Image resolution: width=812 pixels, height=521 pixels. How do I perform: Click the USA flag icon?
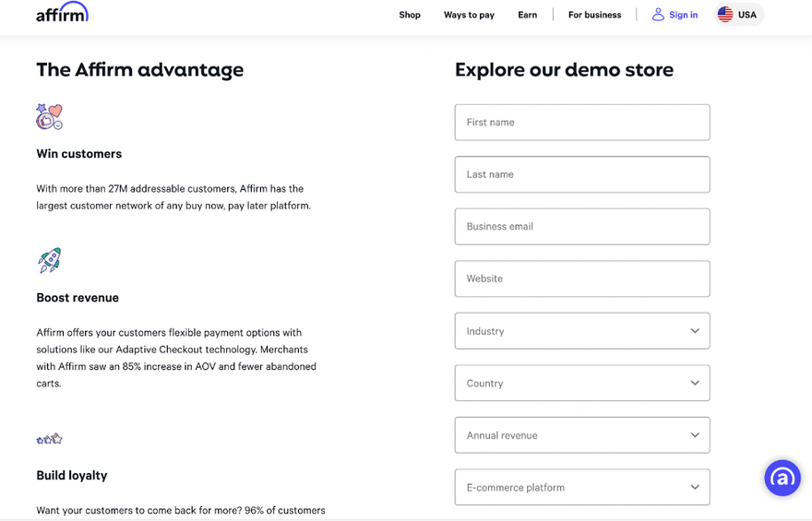(x=725, y=15)
